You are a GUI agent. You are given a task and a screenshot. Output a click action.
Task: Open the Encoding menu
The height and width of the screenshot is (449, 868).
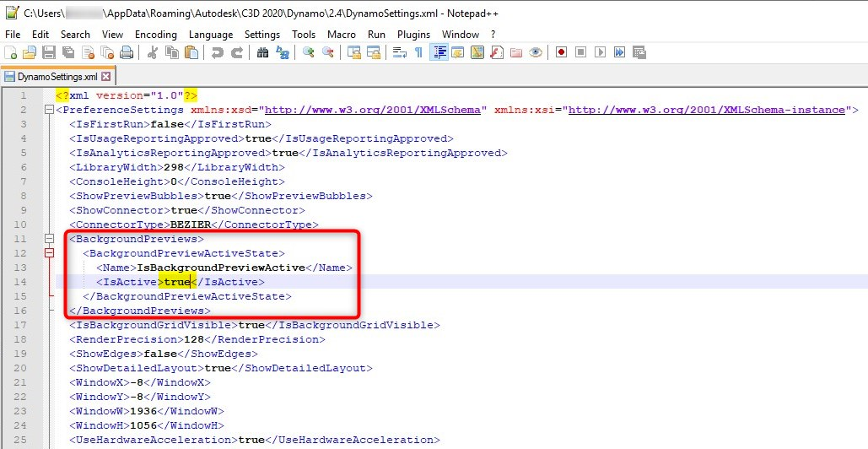pyautogui.click(x=155, y=35)
